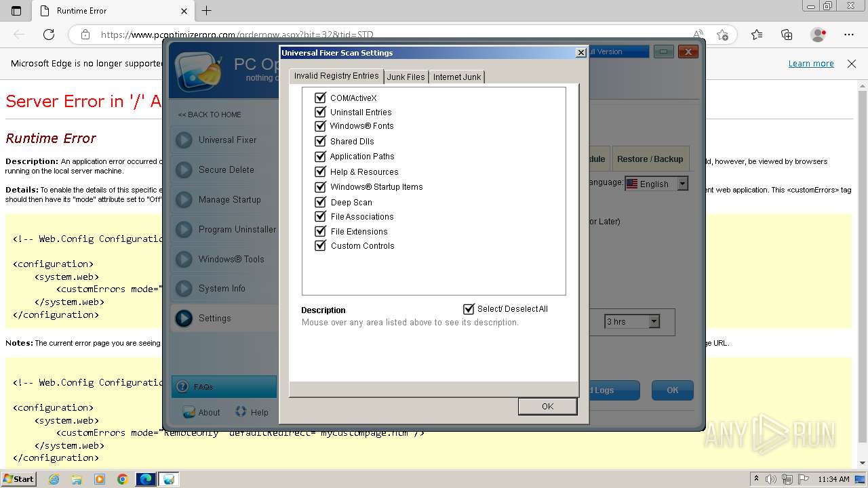Viewport: 868px width, 488px height.
Task: Open Edge favorites star icon
Action: (x=757, y=34)
